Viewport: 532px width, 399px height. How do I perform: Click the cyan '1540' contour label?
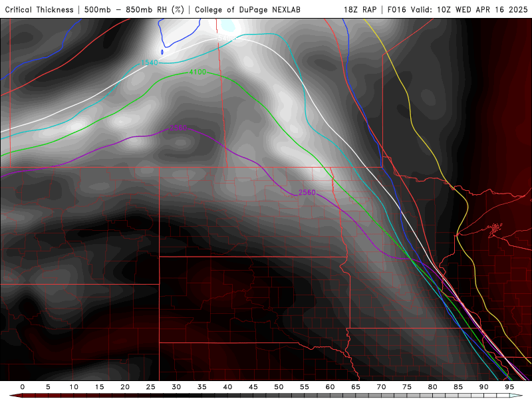(150, 63)
